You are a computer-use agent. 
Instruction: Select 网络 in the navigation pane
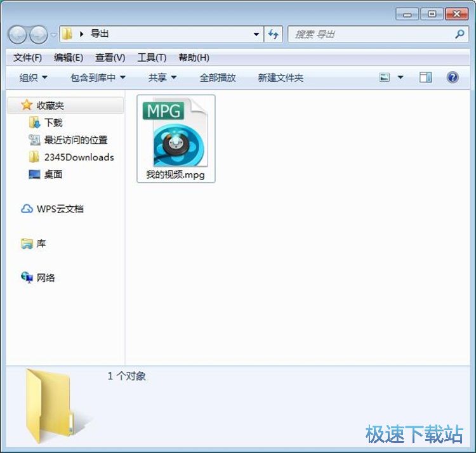46,278
